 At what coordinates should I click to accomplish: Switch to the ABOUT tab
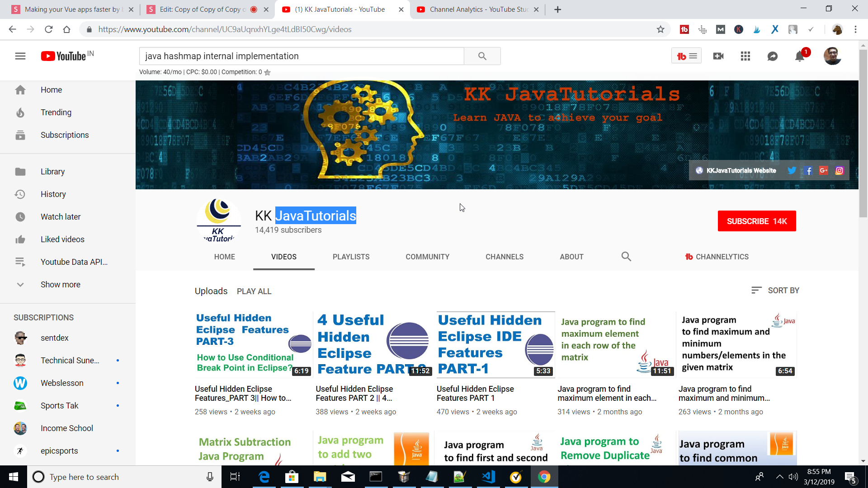click(571, 257)
